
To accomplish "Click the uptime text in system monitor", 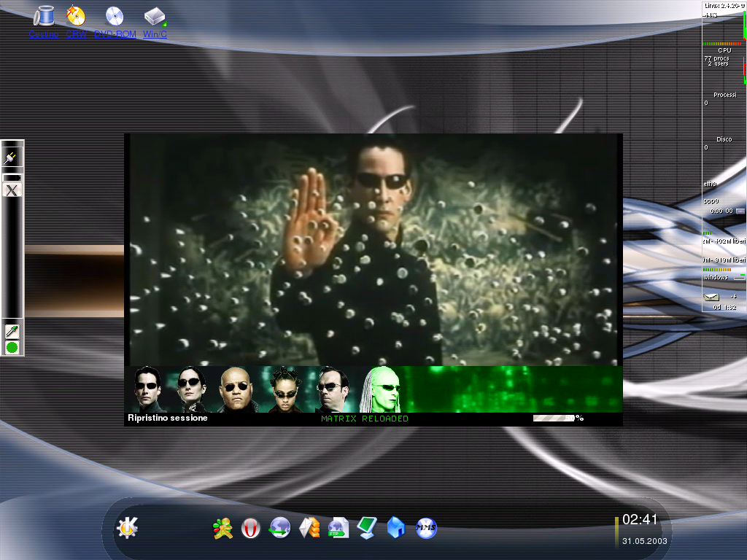I will click(724, 308).
